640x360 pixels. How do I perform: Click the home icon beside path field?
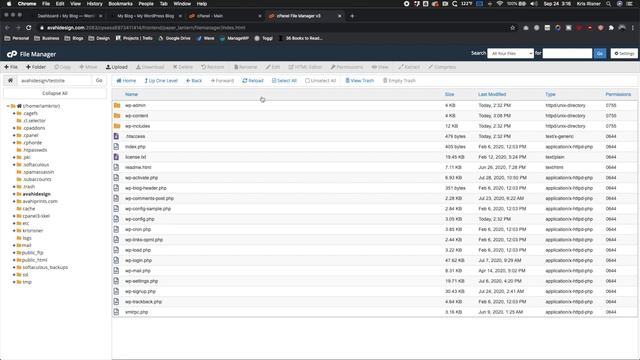tap(10, 81)
